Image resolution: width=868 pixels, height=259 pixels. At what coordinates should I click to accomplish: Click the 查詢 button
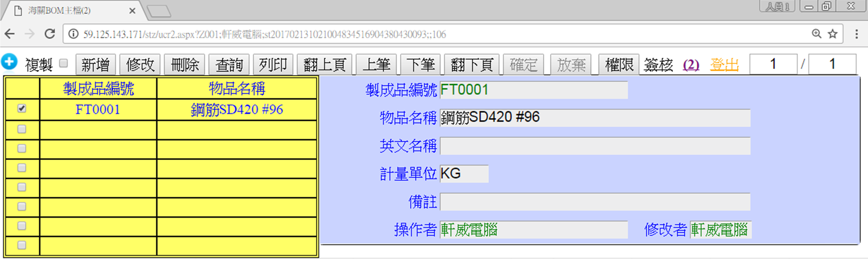pos(229,64)
